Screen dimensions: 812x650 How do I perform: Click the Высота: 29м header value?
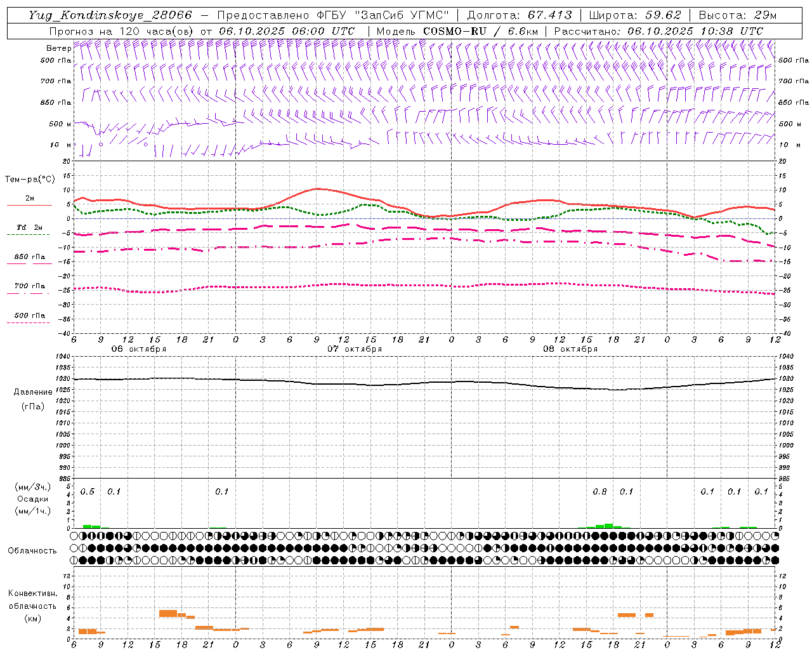pos(738,15)
